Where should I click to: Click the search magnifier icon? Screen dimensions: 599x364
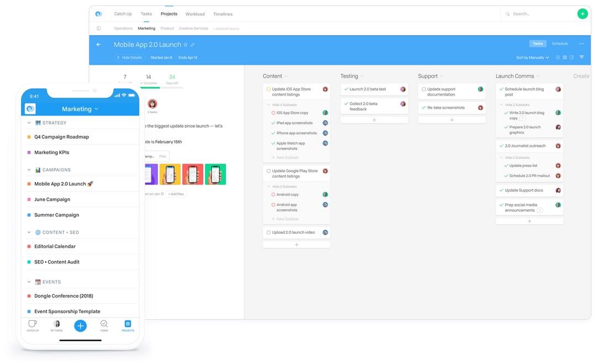point(508,14)
